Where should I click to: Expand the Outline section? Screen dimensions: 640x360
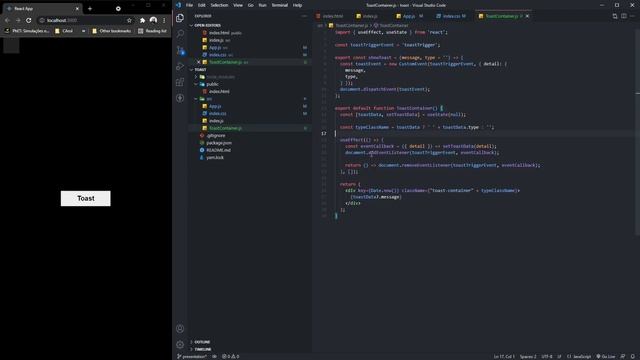tap(202, 342)
